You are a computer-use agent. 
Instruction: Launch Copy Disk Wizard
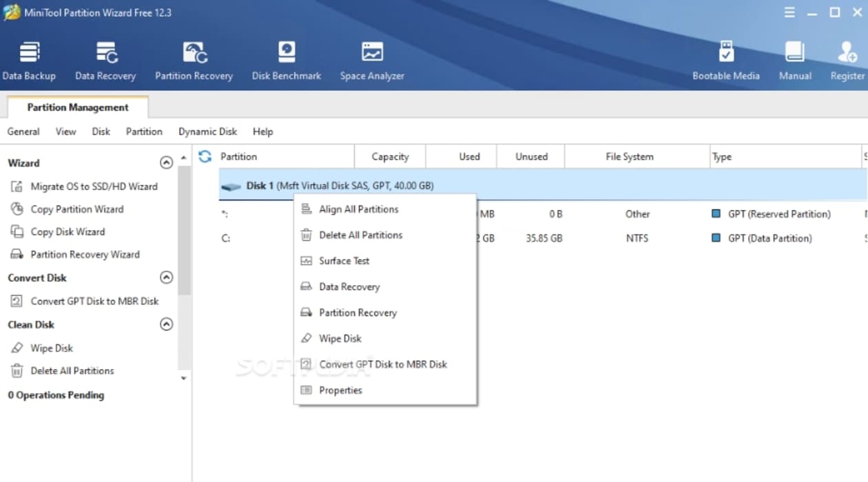pyautogui.click(x=68, y=232)
